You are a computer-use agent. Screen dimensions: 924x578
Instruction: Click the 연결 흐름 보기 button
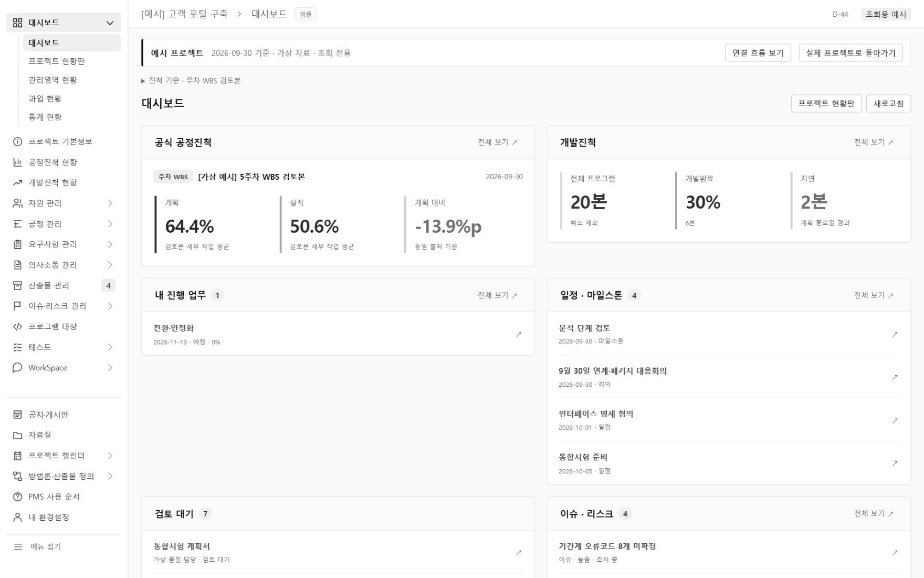click(x=758, y=53)
